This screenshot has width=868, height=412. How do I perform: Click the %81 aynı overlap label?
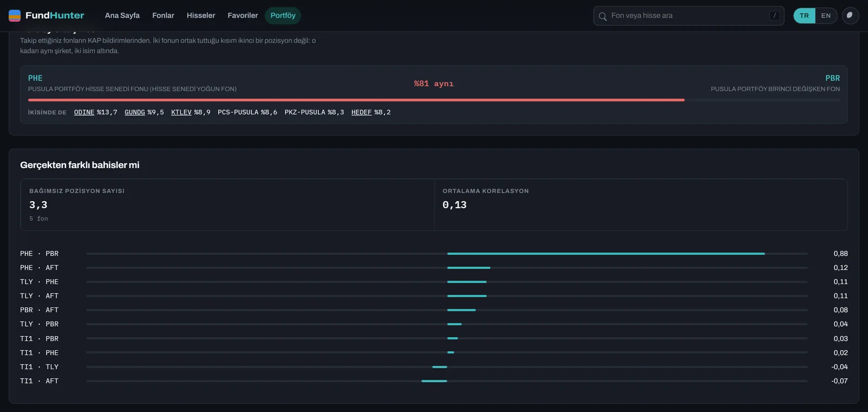coord(434,83)
